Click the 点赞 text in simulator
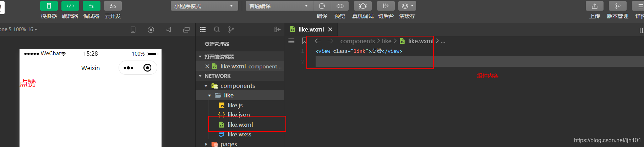644x147 pixels. 28,83
